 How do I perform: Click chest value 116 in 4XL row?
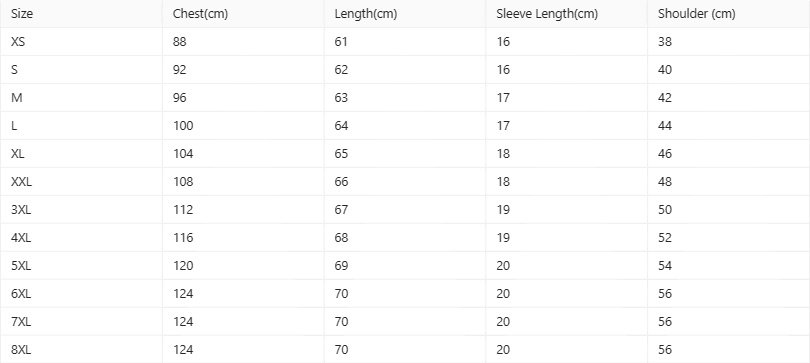tap(183, 238)
